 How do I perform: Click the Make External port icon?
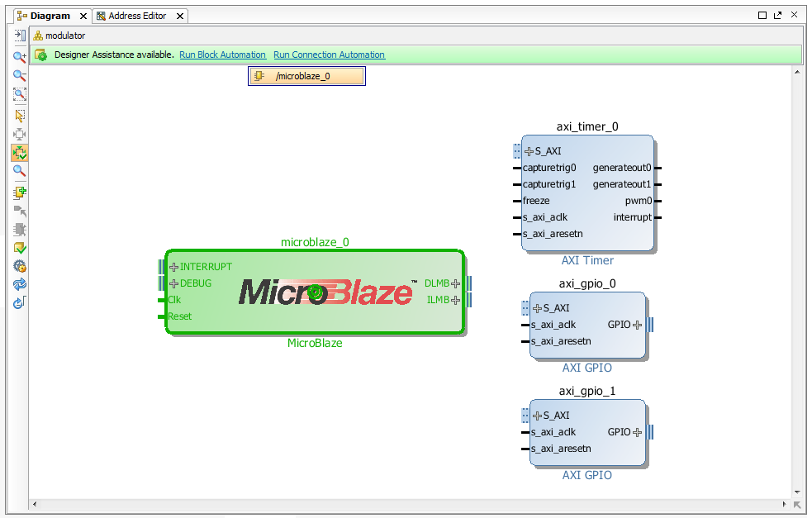point(20,211)
